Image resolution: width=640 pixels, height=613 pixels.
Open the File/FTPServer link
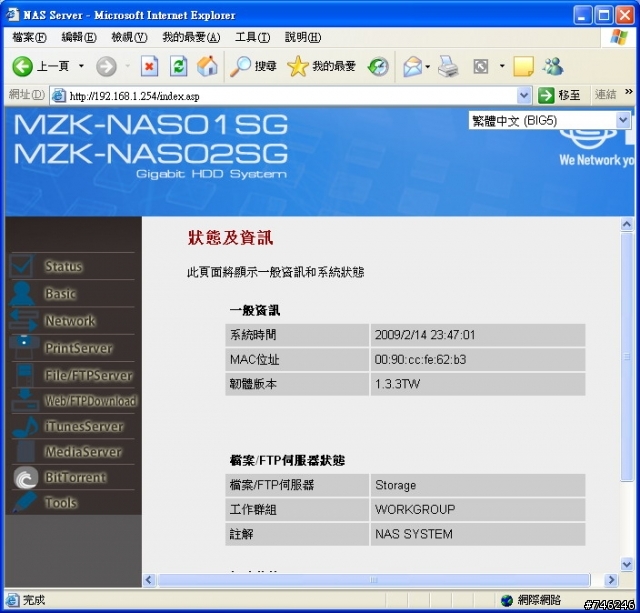[x=89, y=375]
